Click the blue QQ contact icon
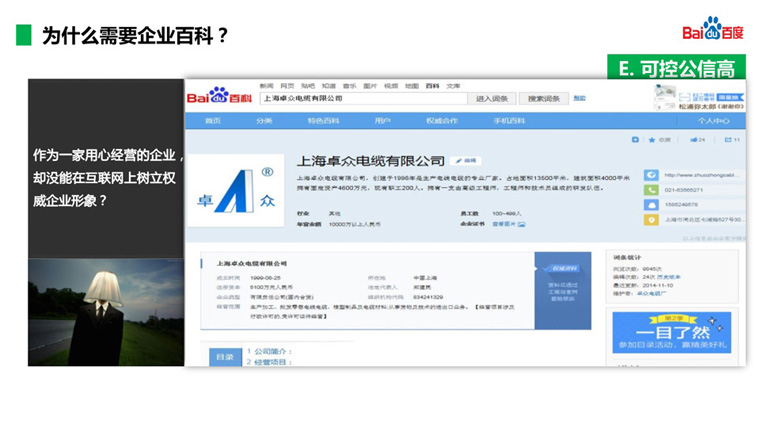 (651, 205)
